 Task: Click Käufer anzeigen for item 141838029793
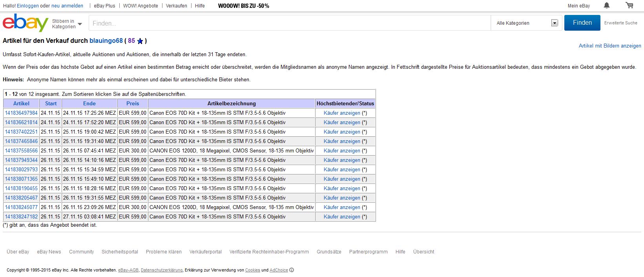pos(342,169)
